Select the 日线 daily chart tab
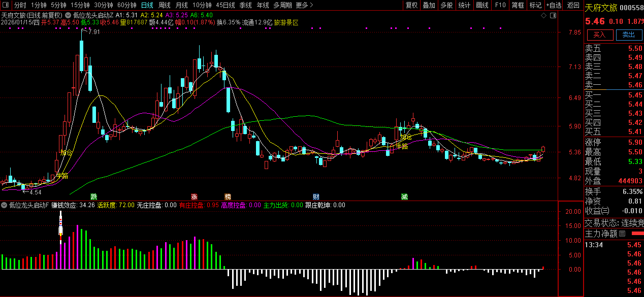The width and height of the screenshot is (644, 297). pos(147,5)
